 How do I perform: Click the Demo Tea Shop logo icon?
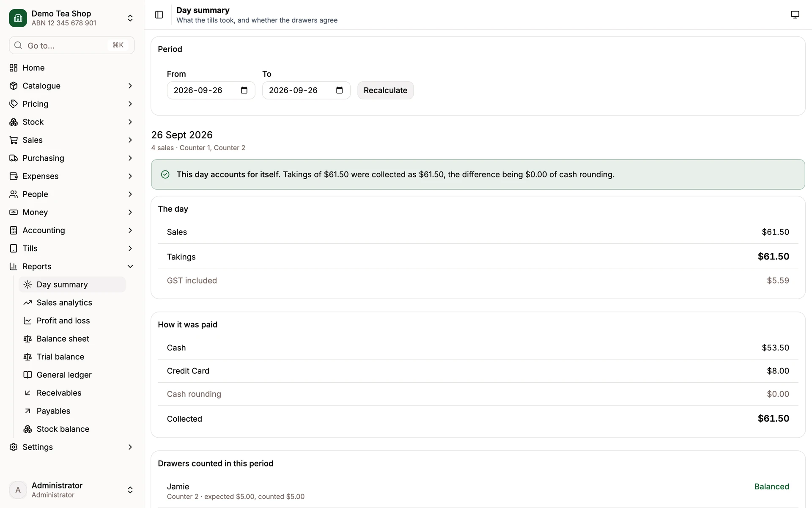18,18
